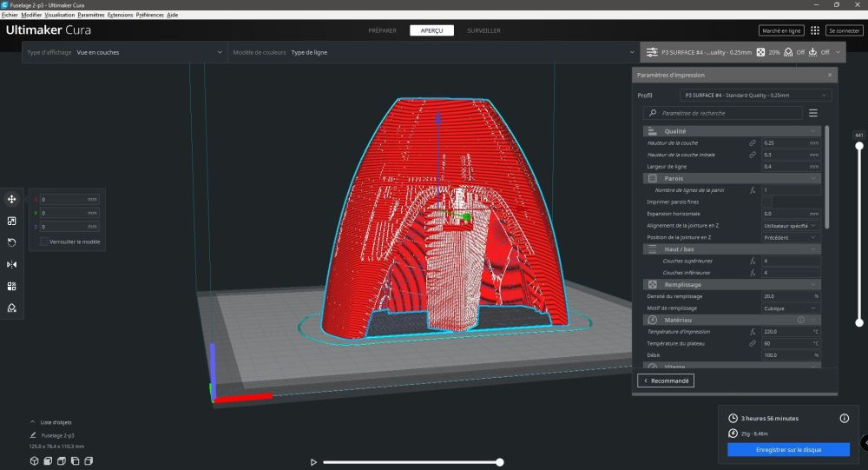Viewport: 868px width, 470px height.
Task: Collapse the Parois section
Action: [x=732, y=178]
